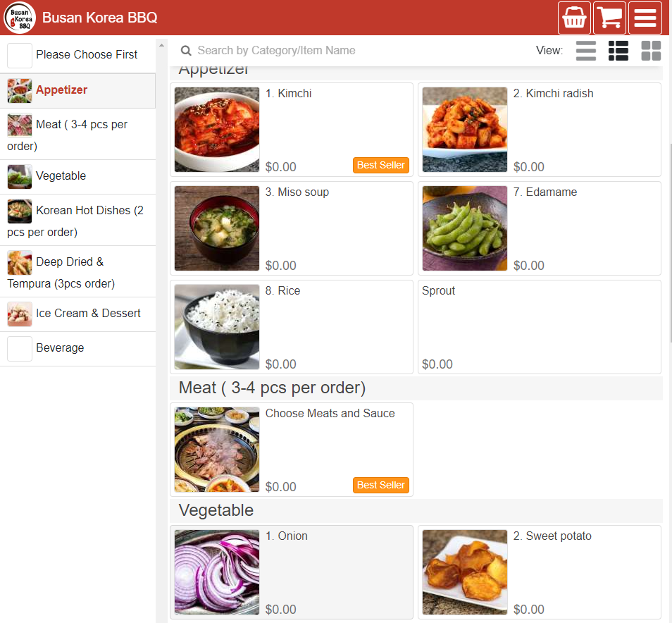Open the Vegetable category
Image resolution: width=672 pixels, height=623 pixels.
pyautogui.click(x=61, y=176)
